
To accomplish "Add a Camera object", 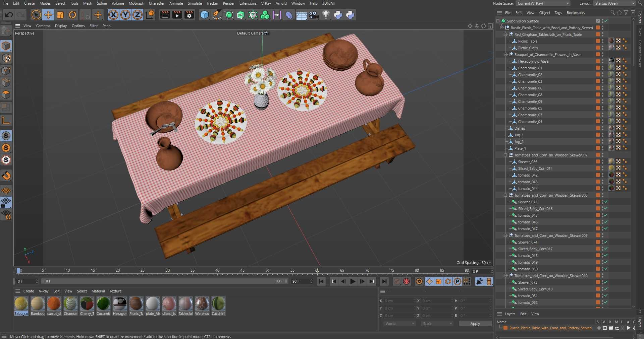I will [314, 15].
